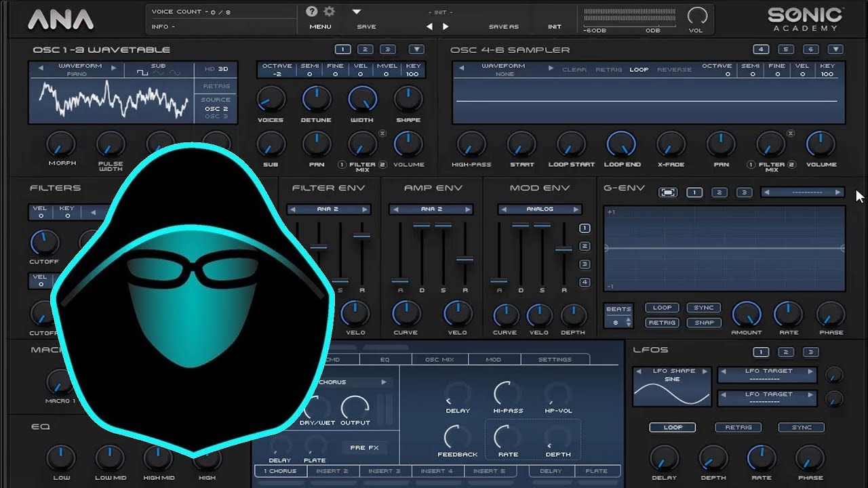Screen dimensions: 868x488
Task: Select the square SUB wave shape
Action: 142,73
